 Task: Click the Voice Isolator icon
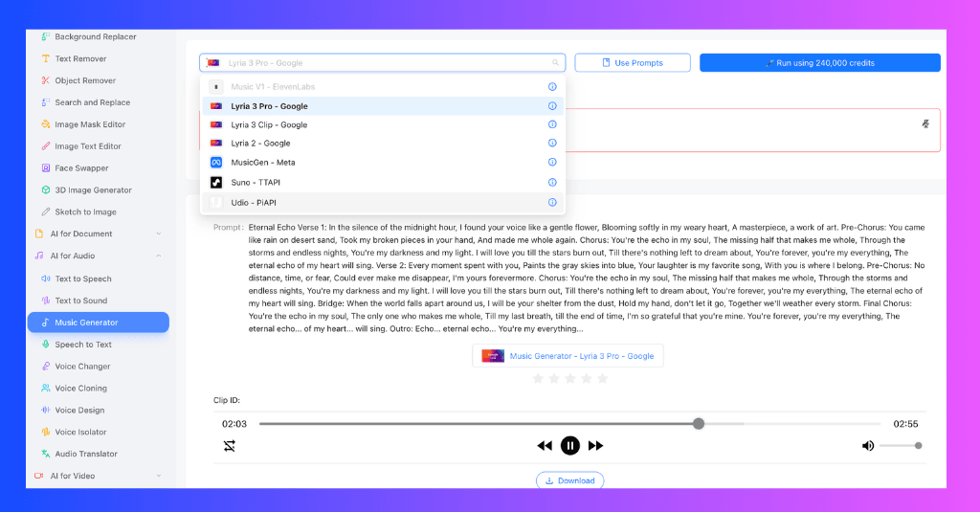click(46, 432)
